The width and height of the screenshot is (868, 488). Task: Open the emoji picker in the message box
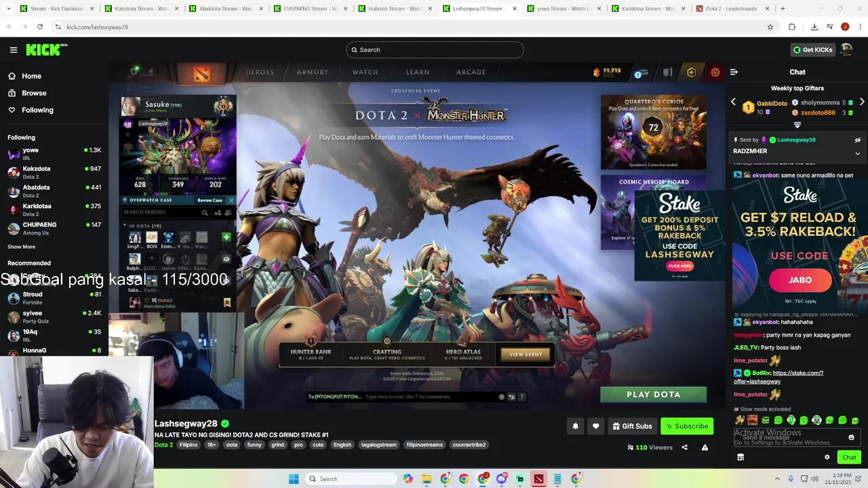(852, 438)
